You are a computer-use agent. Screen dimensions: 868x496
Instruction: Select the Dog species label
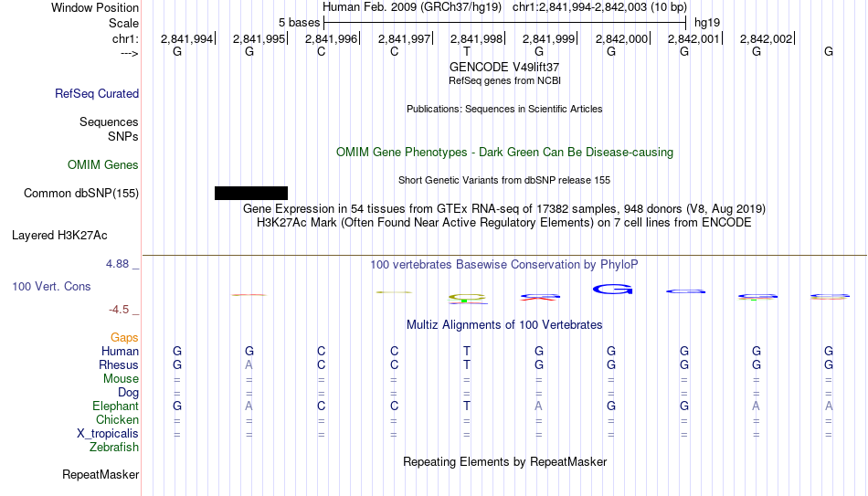129,393
